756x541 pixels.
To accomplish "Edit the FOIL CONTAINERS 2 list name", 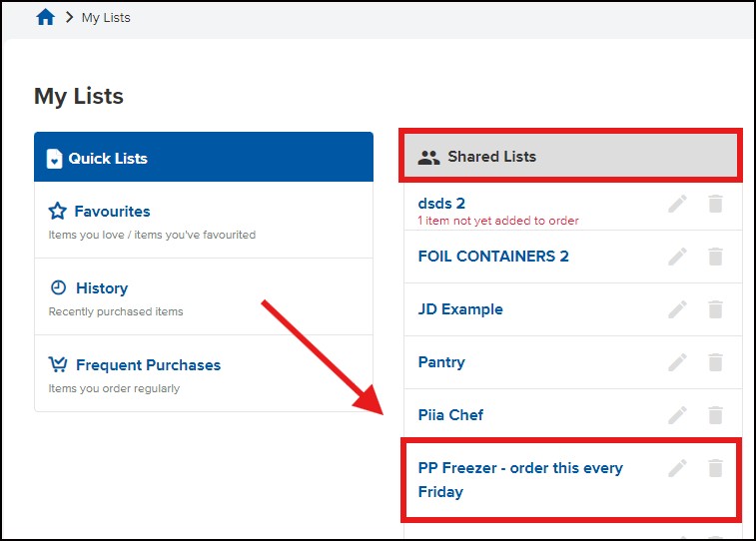I will pyautogui.click(x=678, y=257).
